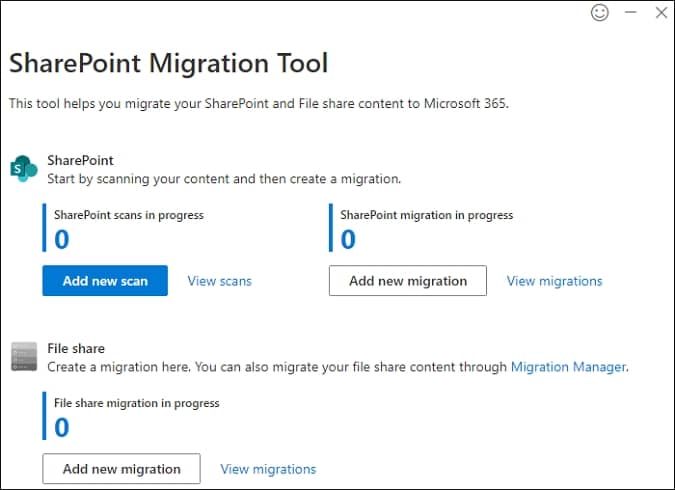Click the File share section heading
The height and width of the screenshot is (490, 675).
point(76,348)
